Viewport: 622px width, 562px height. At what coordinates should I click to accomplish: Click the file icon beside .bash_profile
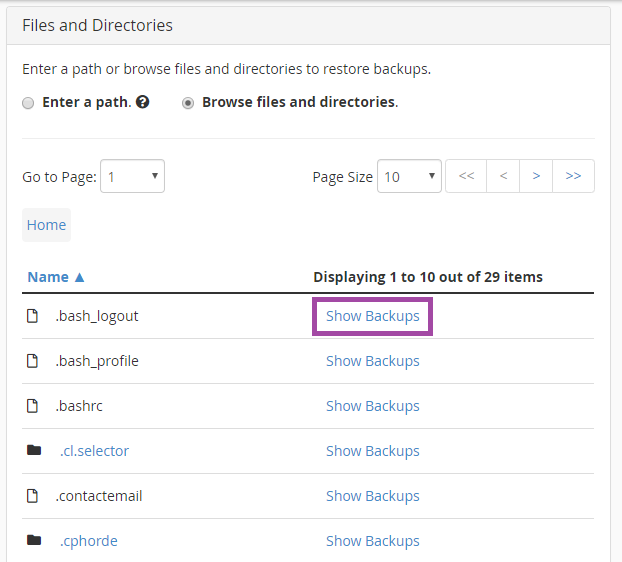(33, 361)
